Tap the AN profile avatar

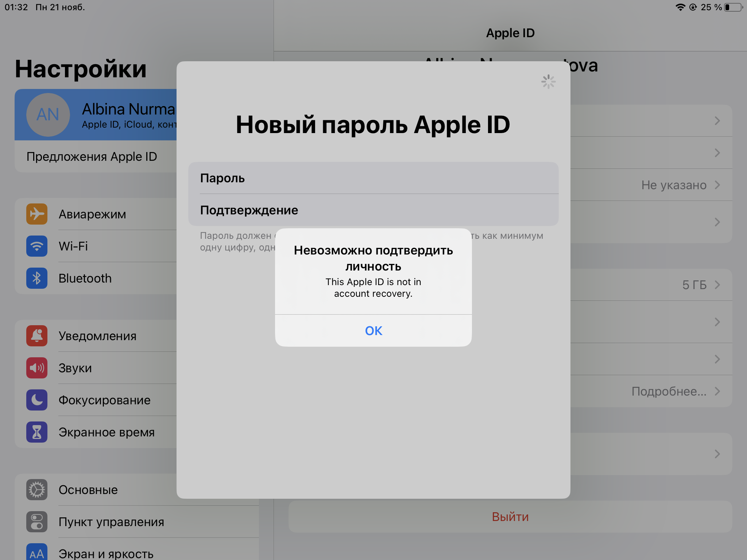point(48,115)
